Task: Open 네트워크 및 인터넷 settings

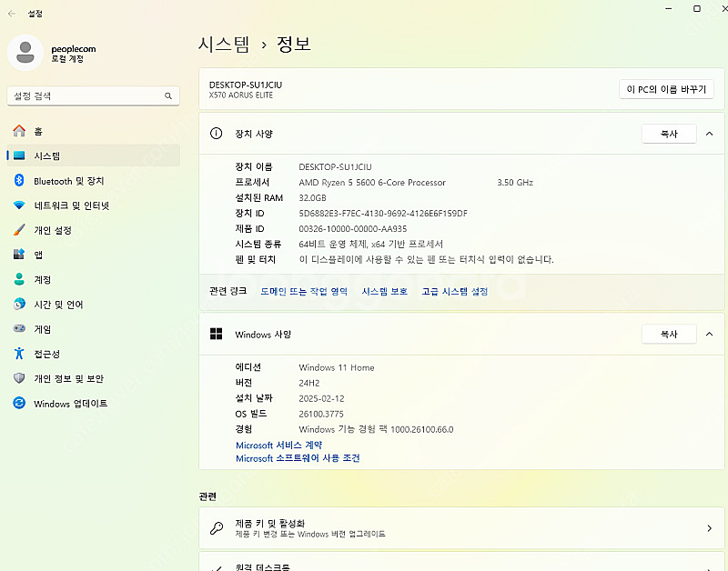Action: [x=93, y=205]
